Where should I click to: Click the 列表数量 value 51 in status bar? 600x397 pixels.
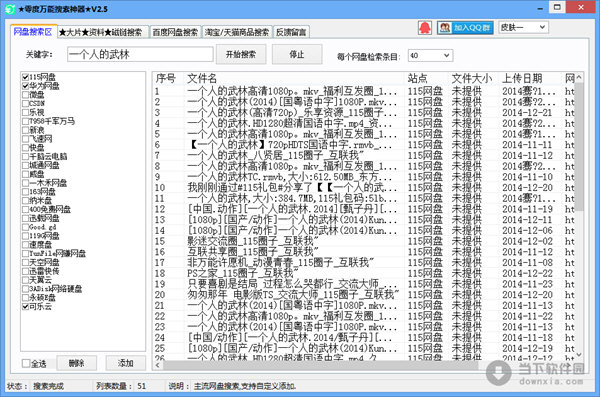point(142,386)
